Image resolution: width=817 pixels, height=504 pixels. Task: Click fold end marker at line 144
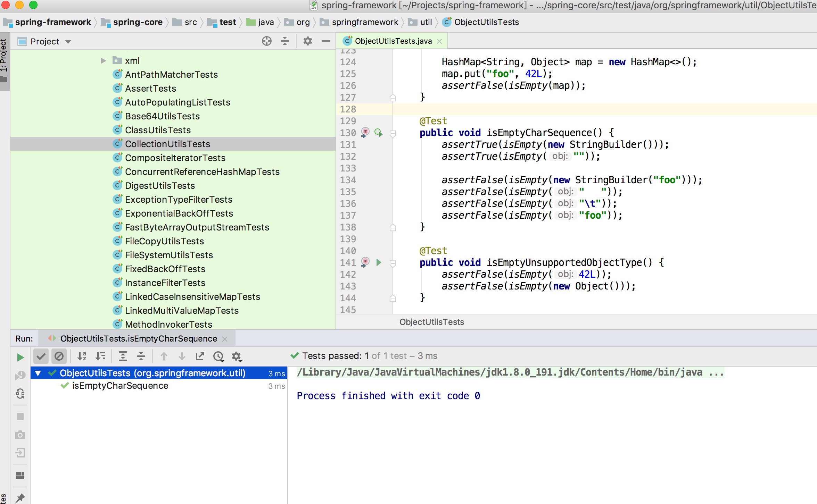393,298
